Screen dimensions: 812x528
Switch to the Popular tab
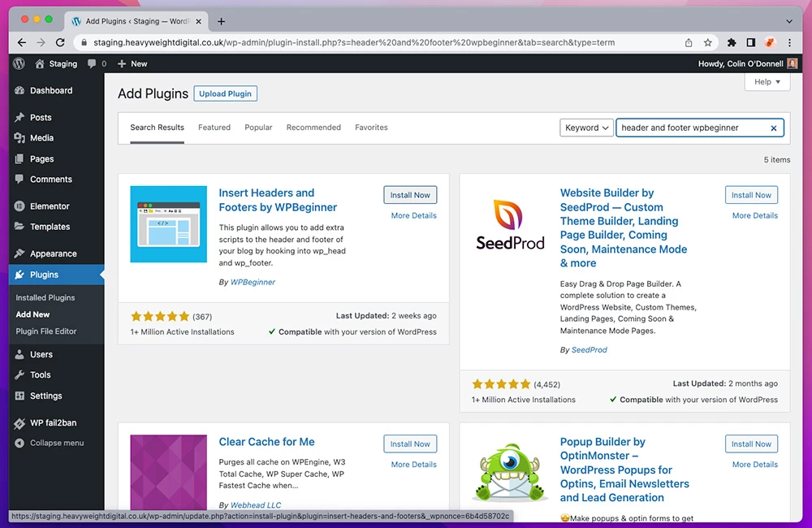[x=258, y=128]
